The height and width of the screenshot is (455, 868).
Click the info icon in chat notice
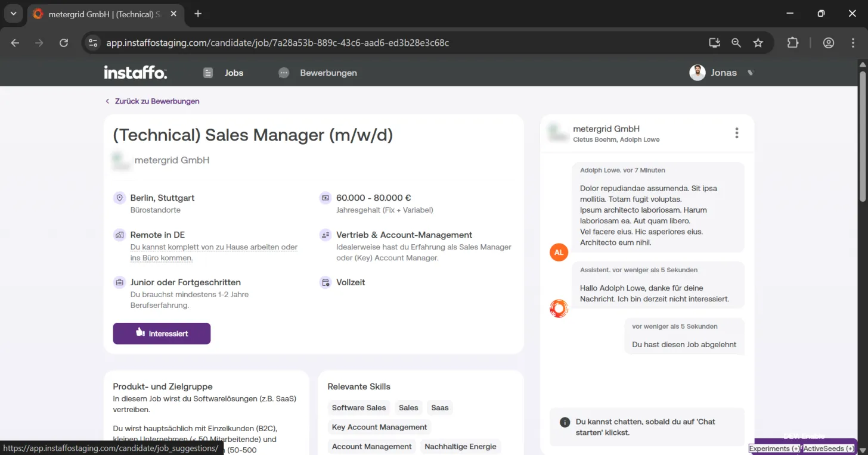(565, 422)
